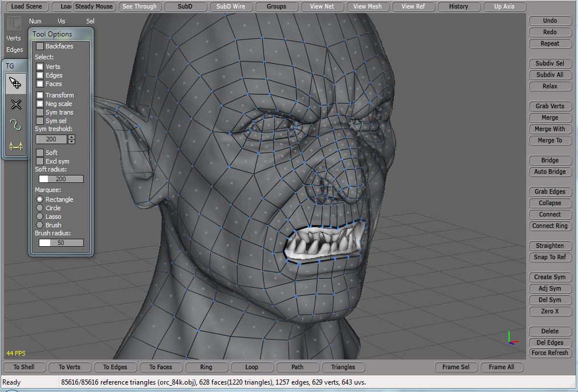Click the XYZ axis gizmo in viewport
This screenshot has height=392, width=578.
point(511,338)
